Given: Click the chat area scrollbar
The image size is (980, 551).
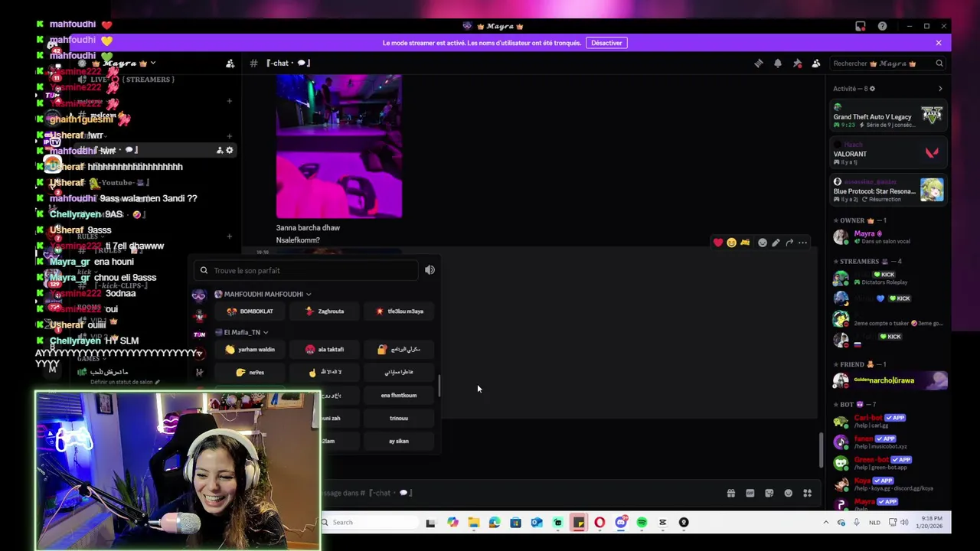Looking at the screenshot, I should coord(822,450).
